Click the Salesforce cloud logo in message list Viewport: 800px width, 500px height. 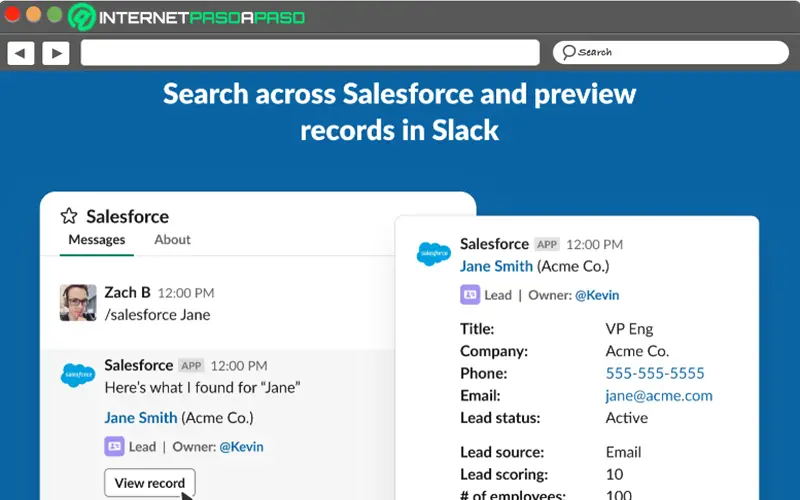coord(78,376)
